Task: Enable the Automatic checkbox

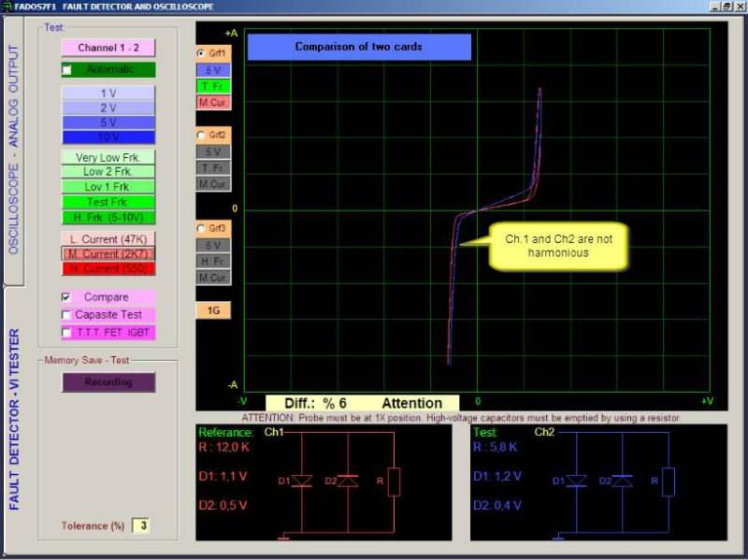Action: (x=67, y=70)
